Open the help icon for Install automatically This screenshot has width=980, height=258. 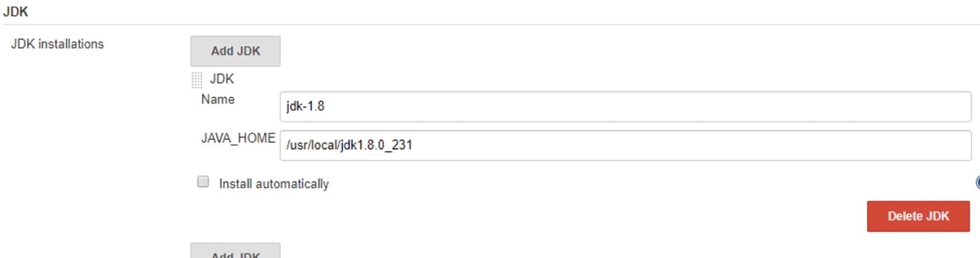[x=977, y=183]
